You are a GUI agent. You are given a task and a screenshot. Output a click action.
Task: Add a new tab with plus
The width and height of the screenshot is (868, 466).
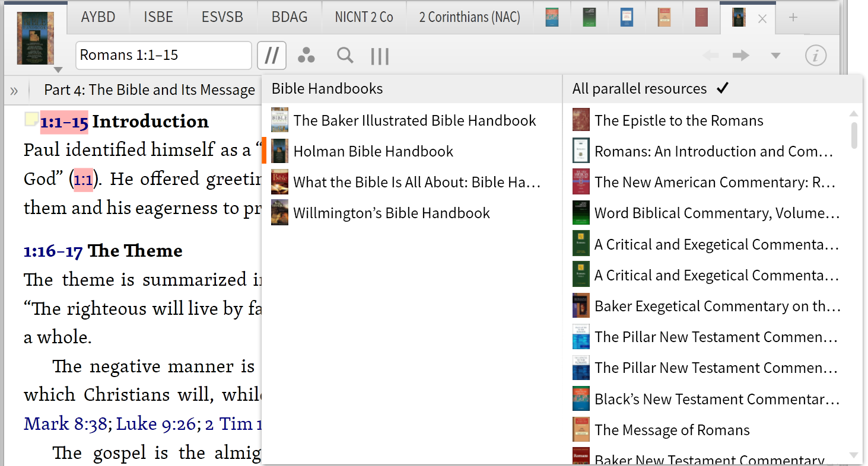click(x=793, y=17)
